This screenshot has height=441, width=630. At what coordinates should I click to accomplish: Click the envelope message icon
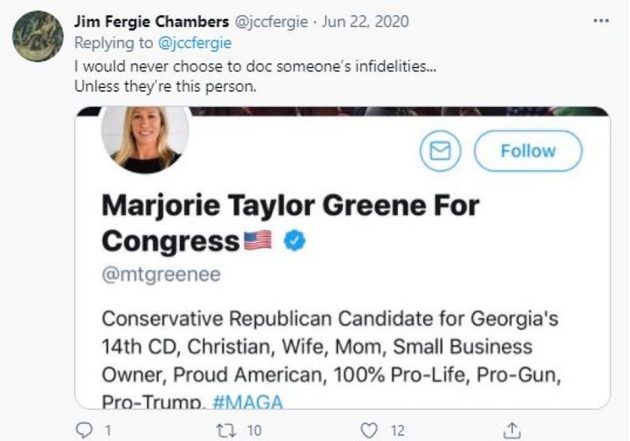(441, 151)
